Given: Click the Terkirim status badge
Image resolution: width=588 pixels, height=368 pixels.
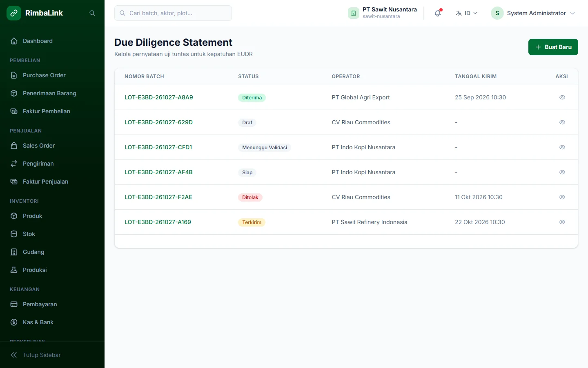Looking at the screenshot, I should (x=252, y=222).
